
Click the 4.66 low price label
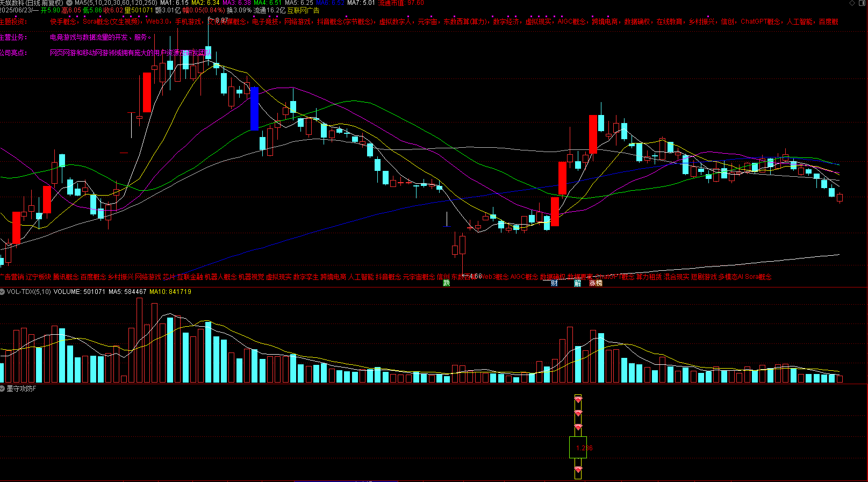475,276
